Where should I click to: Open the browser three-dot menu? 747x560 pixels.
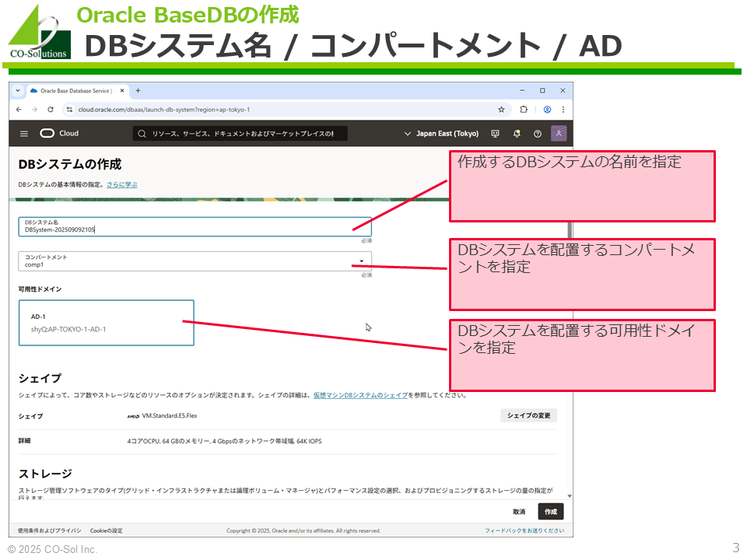pyautogui.click(x=563, y=110)
